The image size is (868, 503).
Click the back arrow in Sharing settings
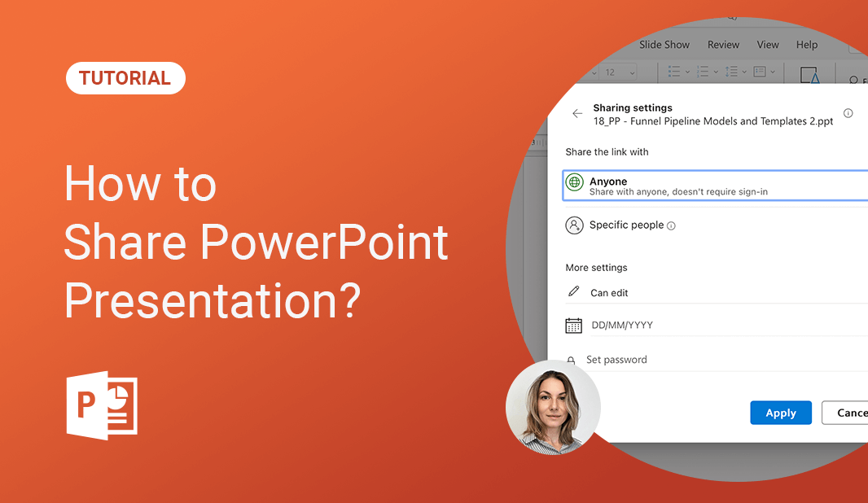point(578,113)
